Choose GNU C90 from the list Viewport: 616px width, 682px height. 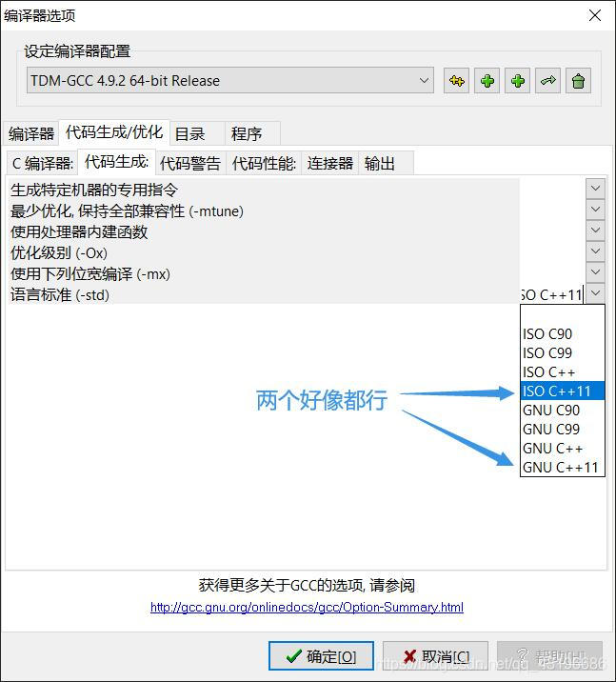[562, 411]
